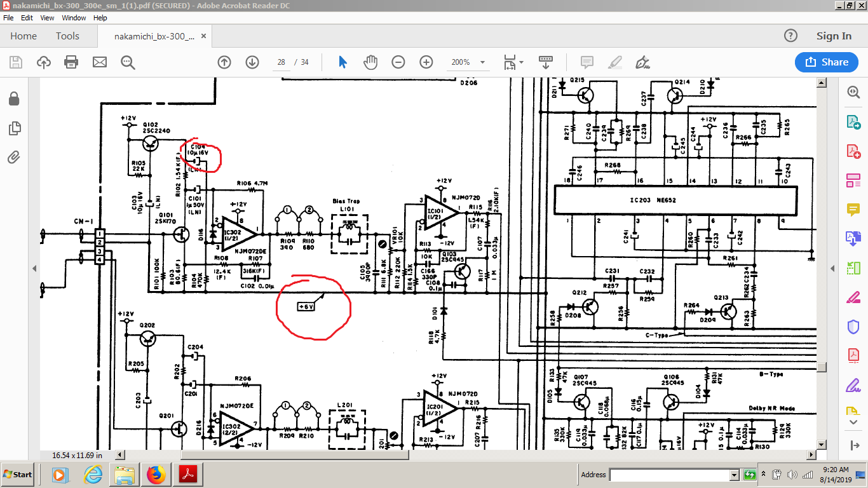Switch to the Home tab
The height and width of the screenshot is (488, 868).
coord(24,36)
